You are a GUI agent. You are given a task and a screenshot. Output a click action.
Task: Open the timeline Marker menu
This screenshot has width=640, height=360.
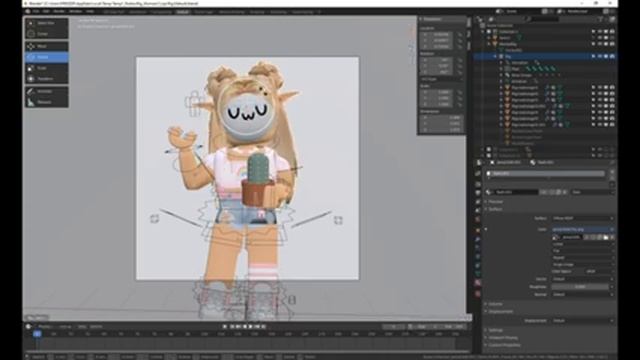coord(96,327)
